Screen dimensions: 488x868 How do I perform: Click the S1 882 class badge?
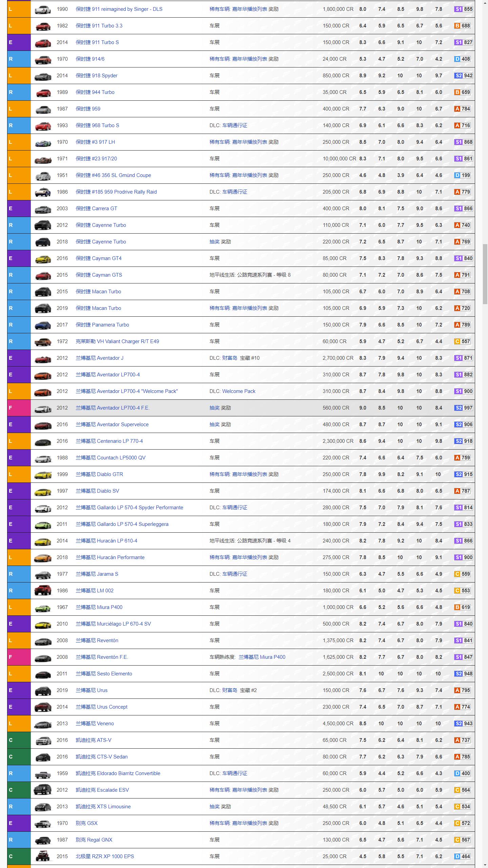click(x=463, y=375)
